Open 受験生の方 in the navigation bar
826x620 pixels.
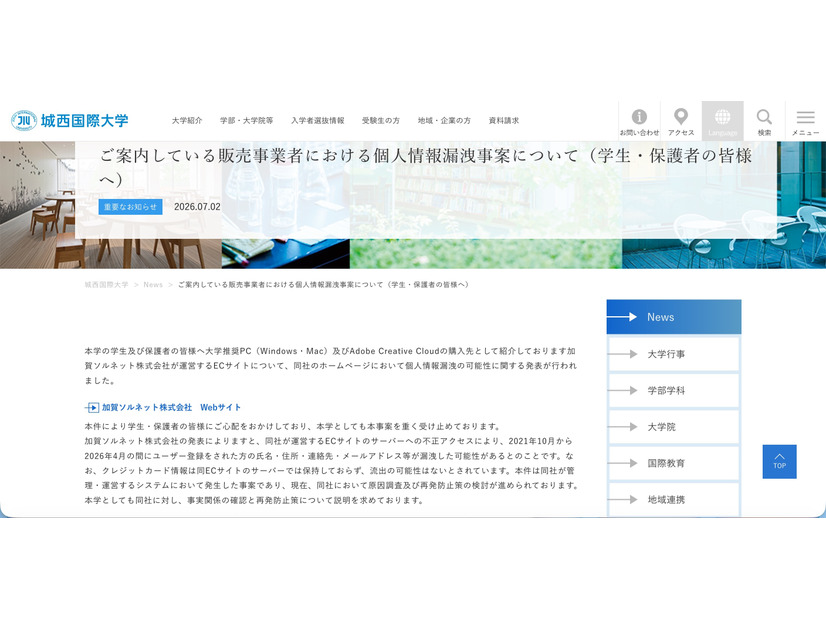pyautogui.click(x=381, y=121)
